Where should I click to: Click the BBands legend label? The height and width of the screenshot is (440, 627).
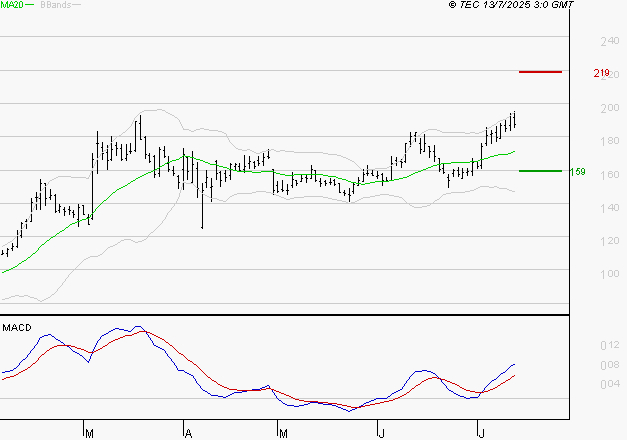click(56, 6)
